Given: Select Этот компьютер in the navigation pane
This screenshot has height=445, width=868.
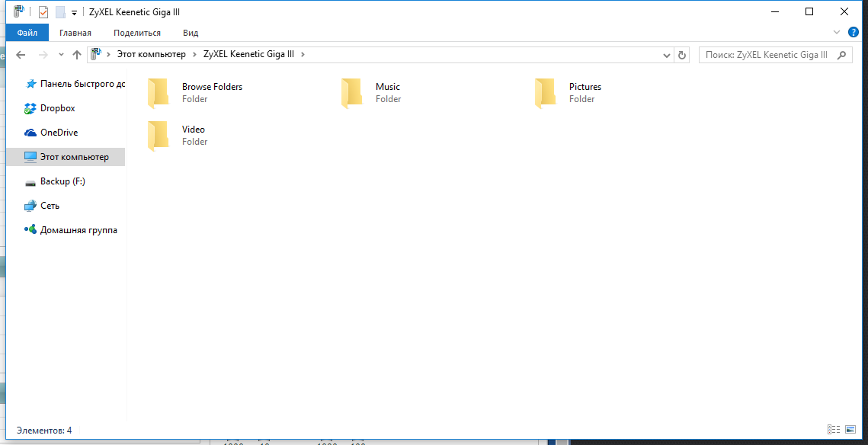Looking at the screenshot, I should (66, 157).
